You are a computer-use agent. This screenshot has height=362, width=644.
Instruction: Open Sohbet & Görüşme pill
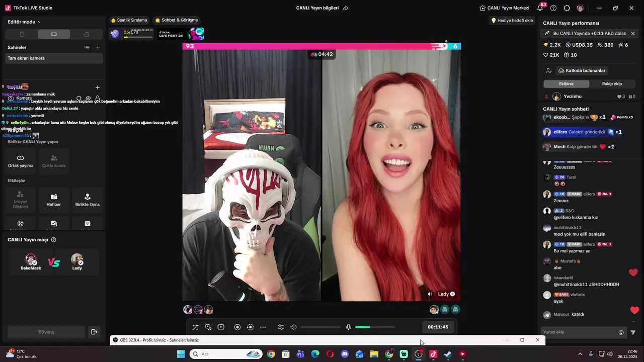(x=177, y=20)
